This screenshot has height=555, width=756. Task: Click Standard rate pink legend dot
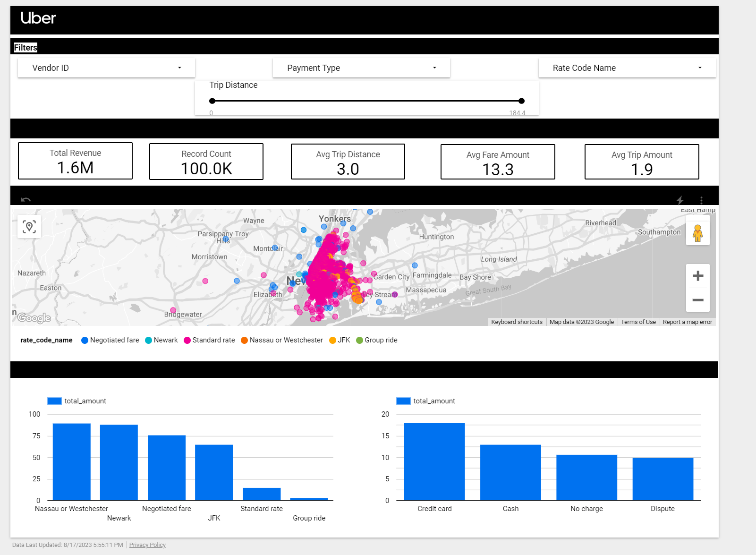click(x=187, y=340)
